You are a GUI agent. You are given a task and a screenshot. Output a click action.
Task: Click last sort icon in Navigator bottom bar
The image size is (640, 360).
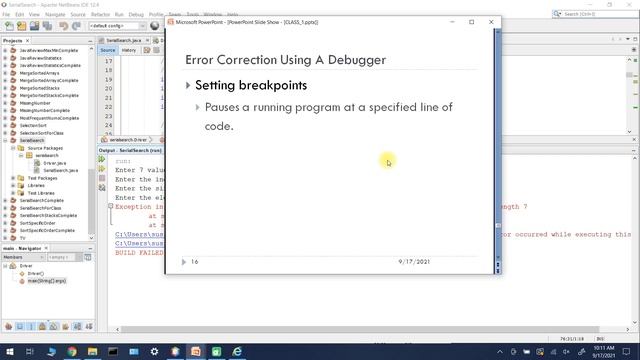89,326
